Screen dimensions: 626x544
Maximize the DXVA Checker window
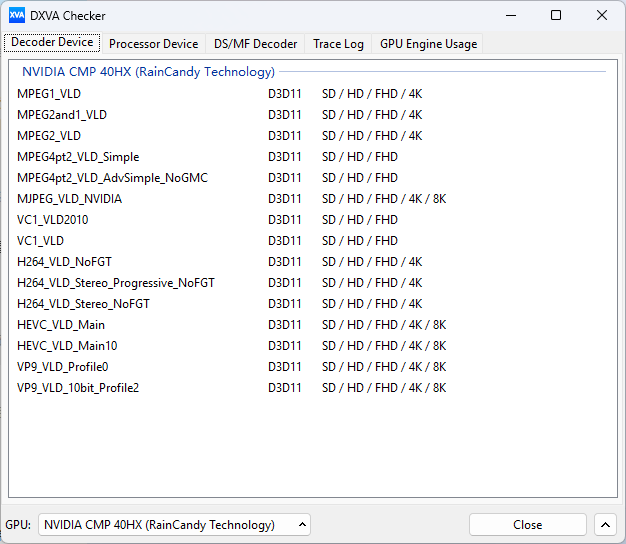556,16
